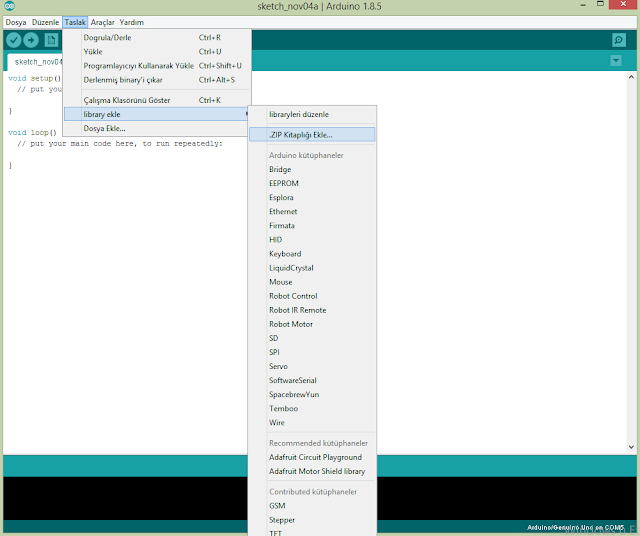Maximize the Arduino window

(x=600, y=4)
